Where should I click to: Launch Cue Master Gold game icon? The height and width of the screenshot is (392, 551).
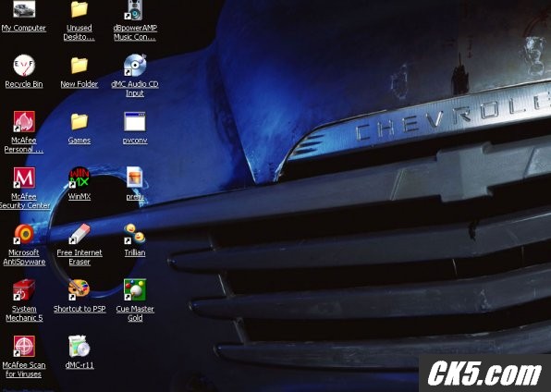click(x=135, y=290)
